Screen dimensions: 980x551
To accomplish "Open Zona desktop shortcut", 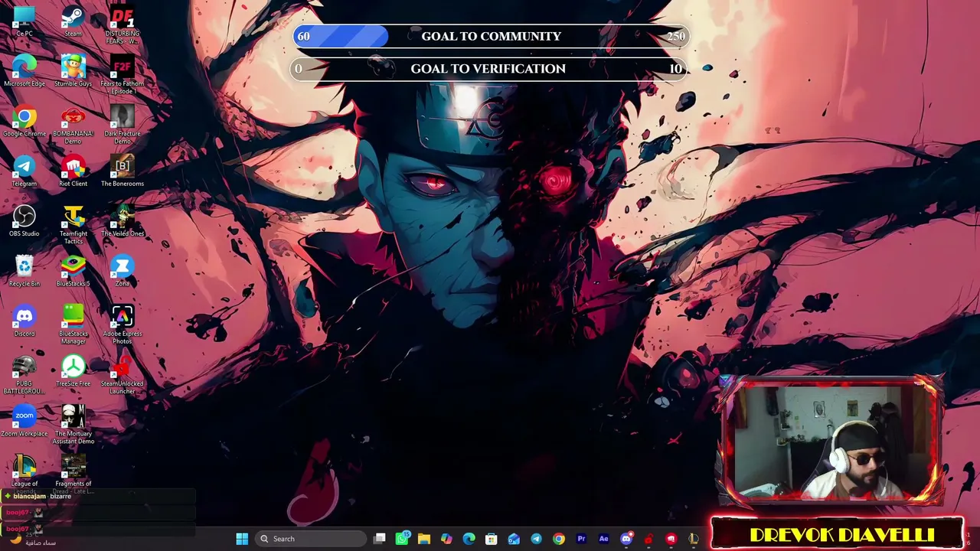I will pyautogui.click(x=122, y=272).
